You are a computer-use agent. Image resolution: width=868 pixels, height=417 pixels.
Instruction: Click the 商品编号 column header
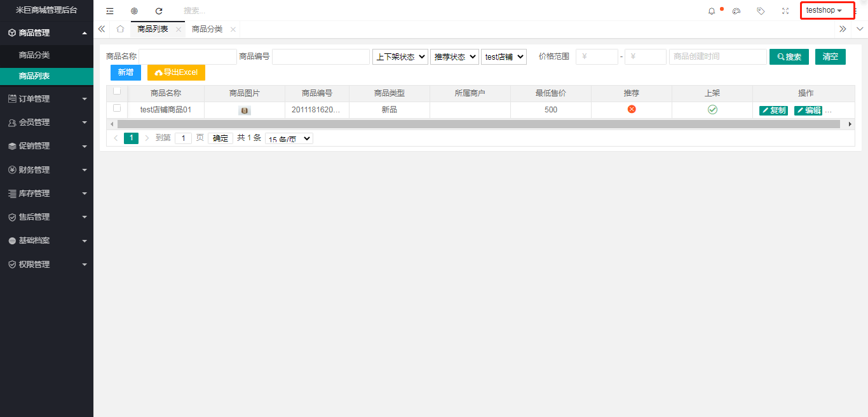317,93
